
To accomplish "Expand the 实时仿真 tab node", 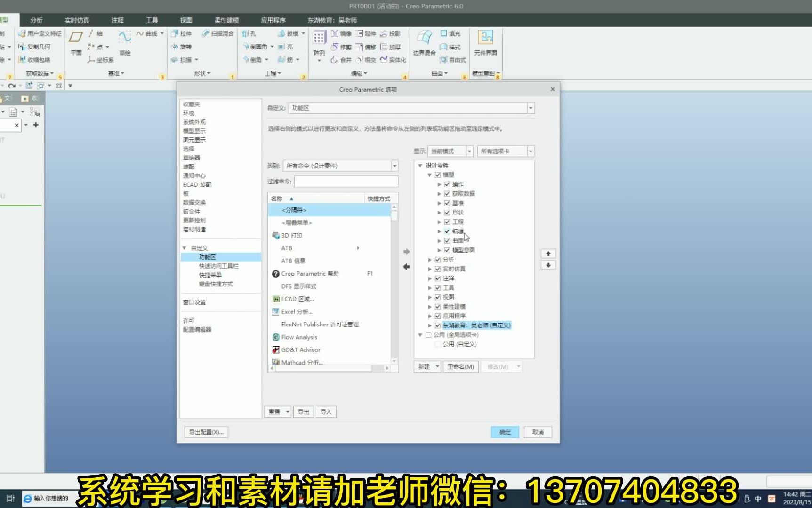I will click(x=430, y=269).
